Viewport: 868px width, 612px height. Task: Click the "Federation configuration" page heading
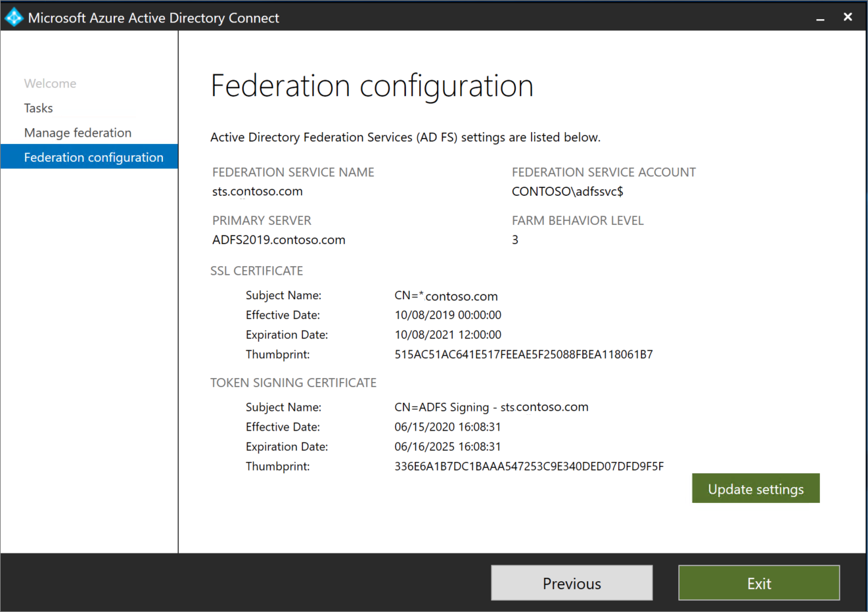click(x=371, y=85)
